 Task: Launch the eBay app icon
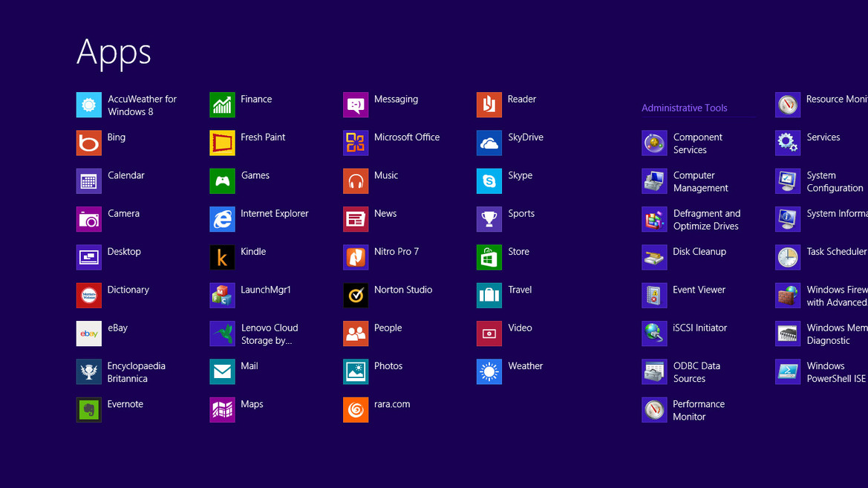[88, 334]
